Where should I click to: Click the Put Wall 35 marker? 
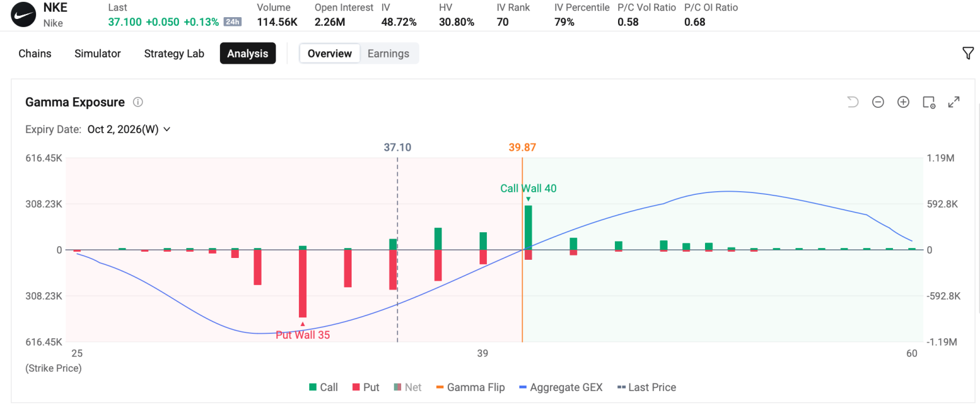click(303, 335)
